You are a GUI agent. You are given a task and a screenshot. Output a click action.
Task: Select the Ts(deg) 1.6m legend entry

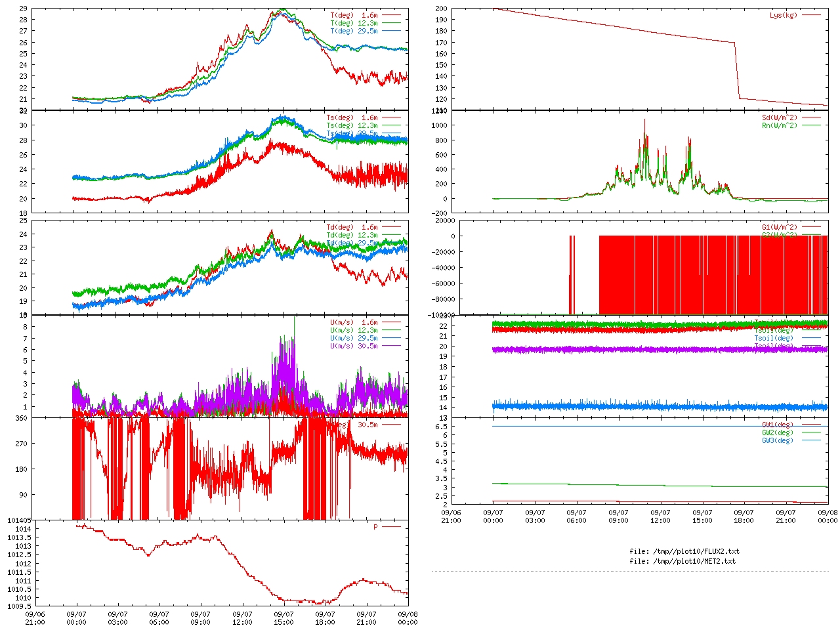[352, 117]
